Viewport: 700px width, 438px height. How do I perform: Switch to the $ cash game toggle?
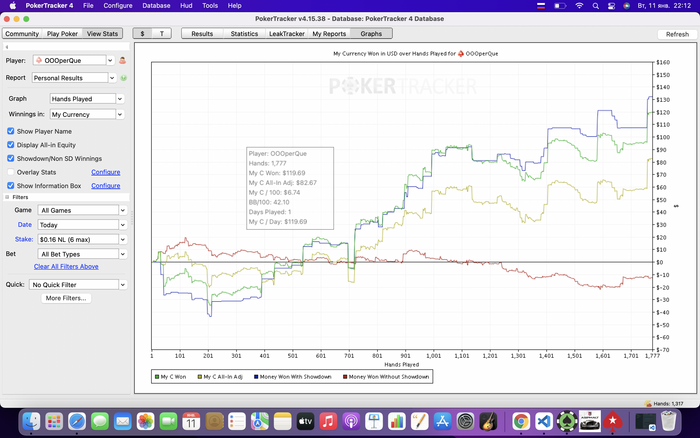[x=142, y=33]
